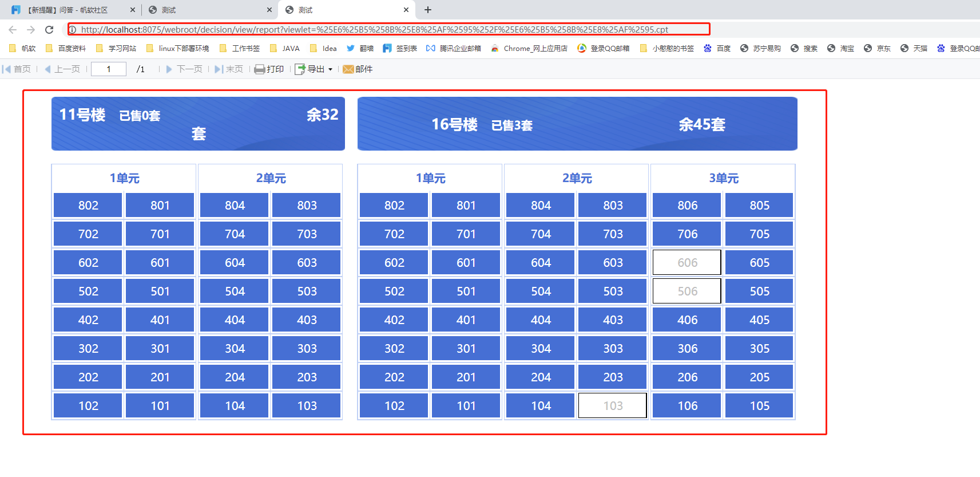Send the report via 邮件

coord(358,69)
